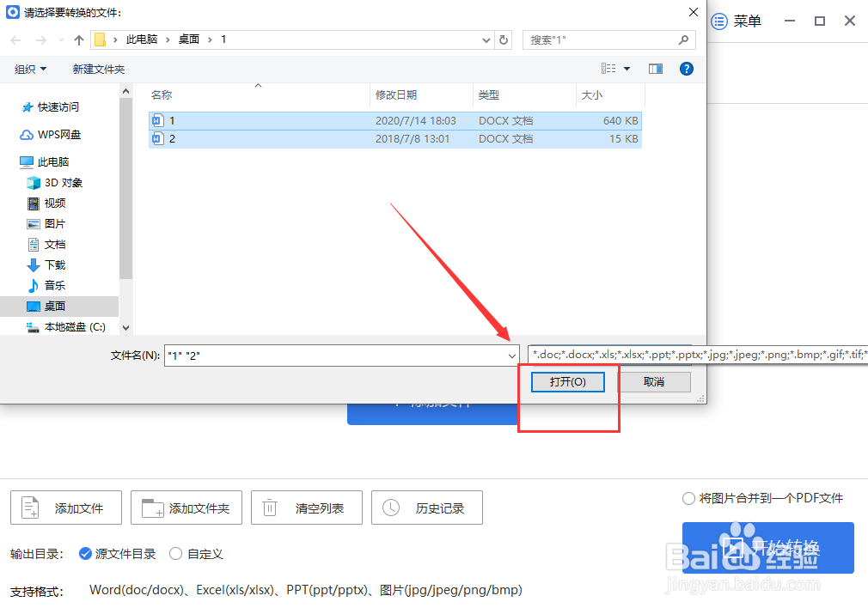The height and width of the screenshot is (614, 868).
Task: Click the forward navigation arrow
Action: click(x=41, y=40)
